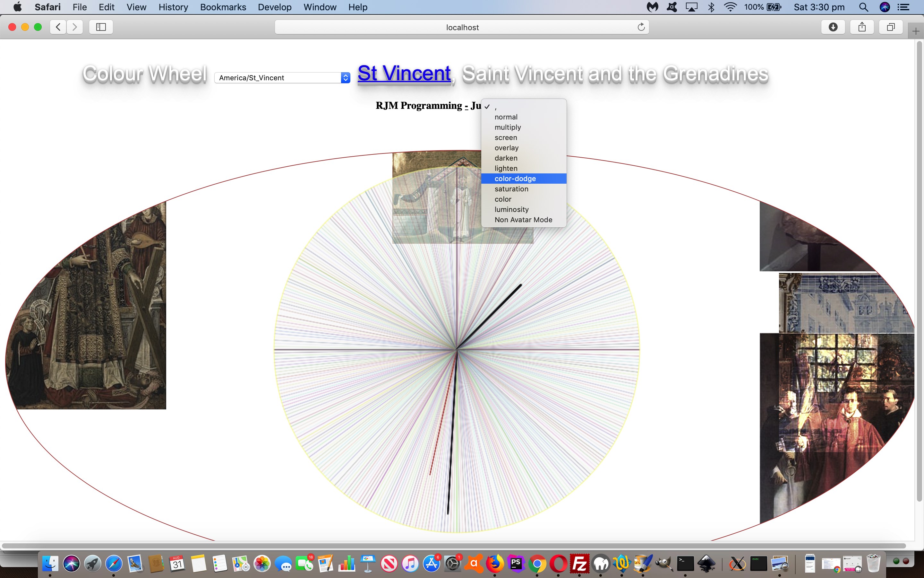Select 'Non Avatar Mode' option
This screenshot has height=578, width=924.
click(524, 220)
